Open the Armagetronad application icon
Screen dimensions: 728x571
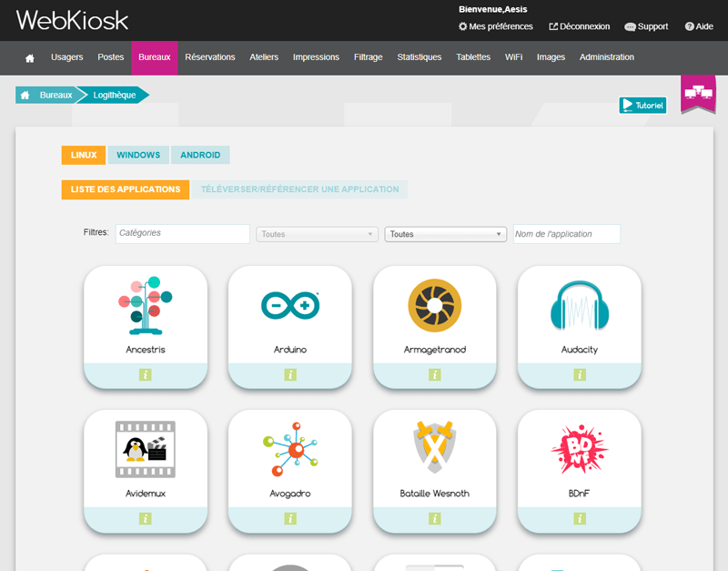click(435, 305)
